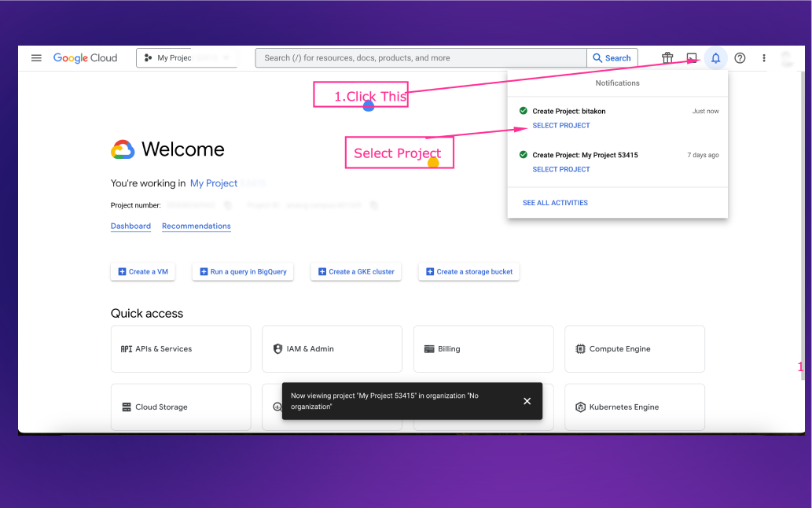Click the page vertical scrollbar

803,225
